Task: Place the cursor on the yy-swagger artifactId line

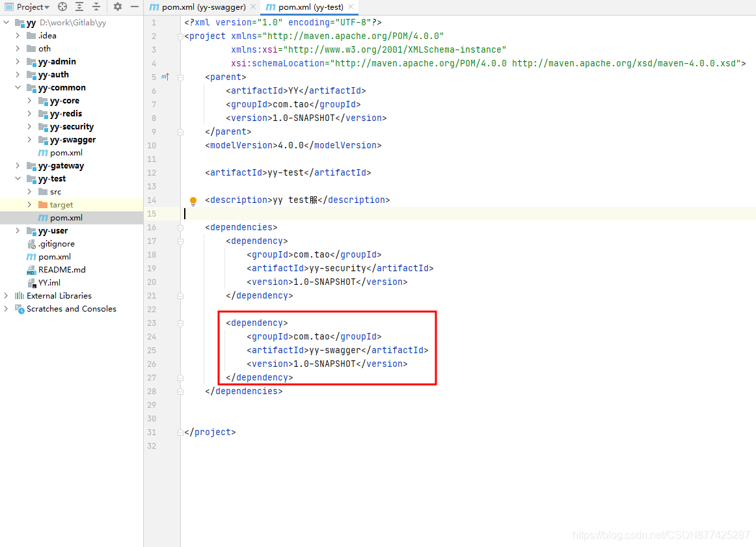Action: [x=338, y=349]
